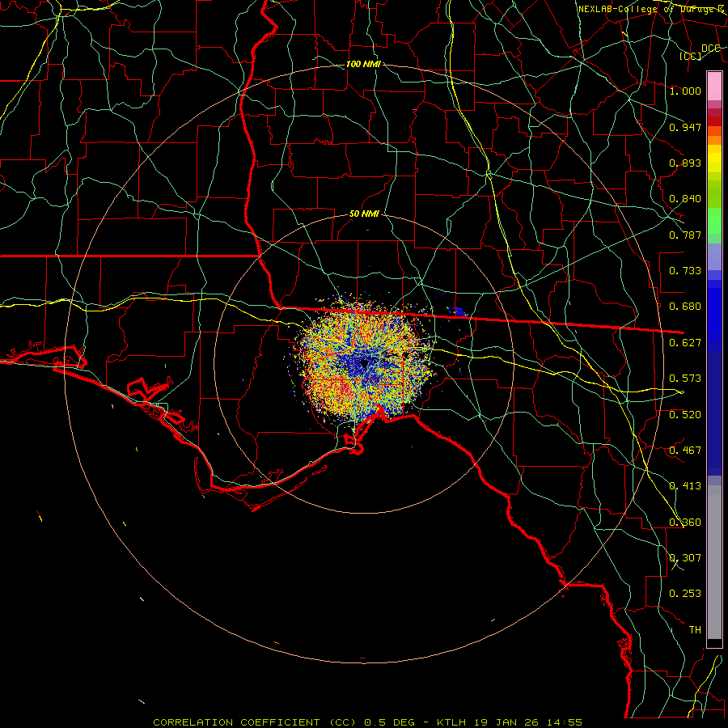728x728 pixels.
Task: Click the DCC [CC] legend heading
Action: 700,52
